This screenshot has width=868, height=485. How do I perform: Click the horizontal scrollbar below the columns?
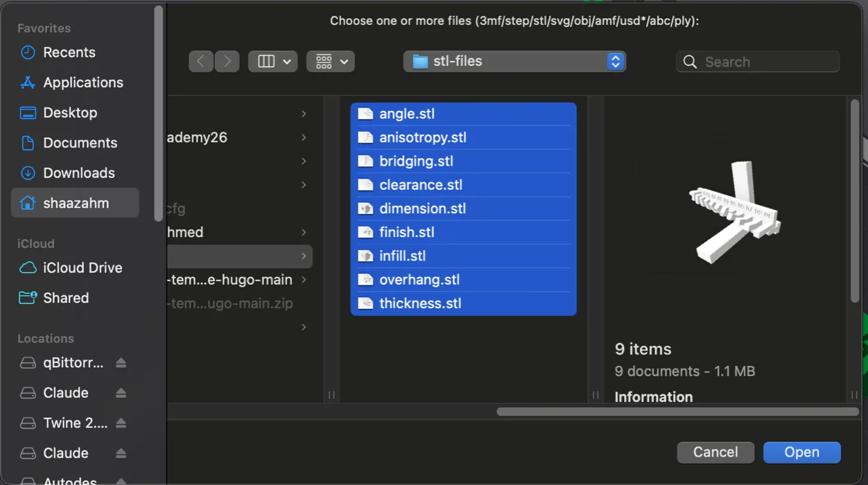click(677, 412)
